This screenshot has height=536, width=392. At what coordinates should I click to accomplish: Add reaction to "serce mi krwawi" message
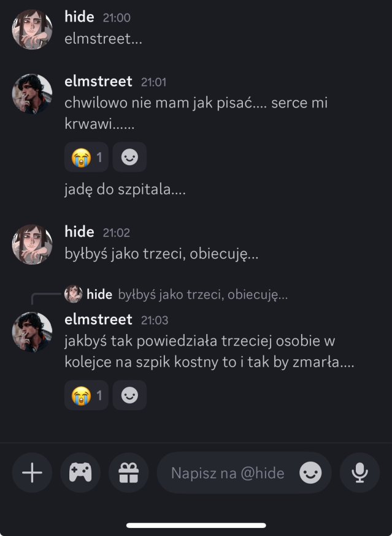(129, 157)
